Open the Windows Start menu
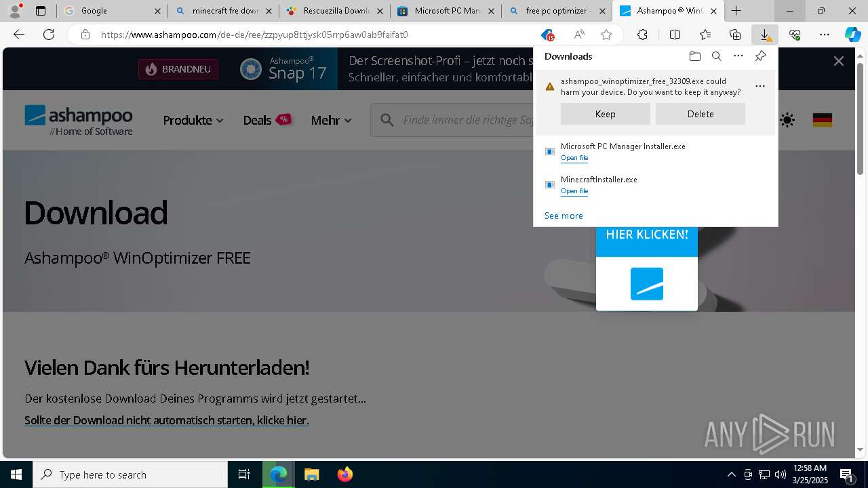Viewport: 868px width, 488px height. tap(16, 474)
